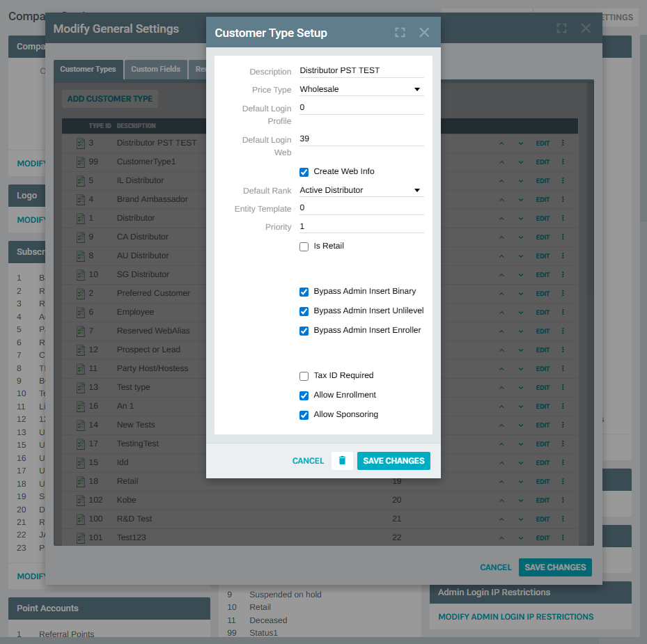The width and height of the screenshot is (647, 644).
Task: Toggle Bypass Admin Insert Binary
Action: pos(304,292)
